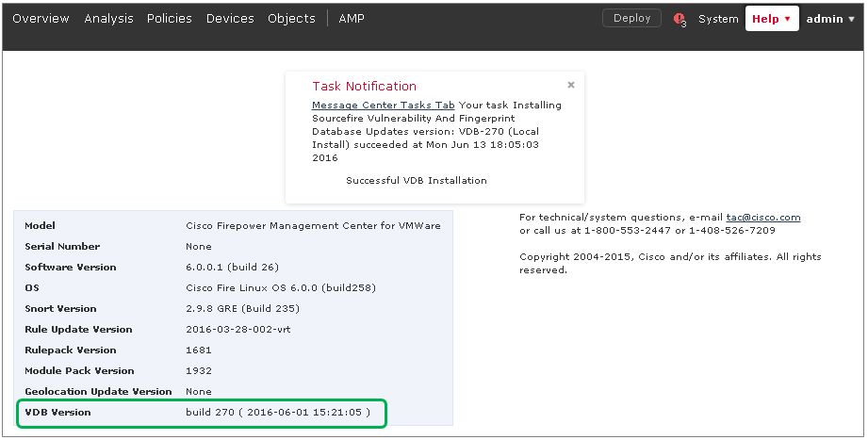Viewport: 868px width, 440px height.
Task: Open the health alert notification icon
Action: click(680, 20)
